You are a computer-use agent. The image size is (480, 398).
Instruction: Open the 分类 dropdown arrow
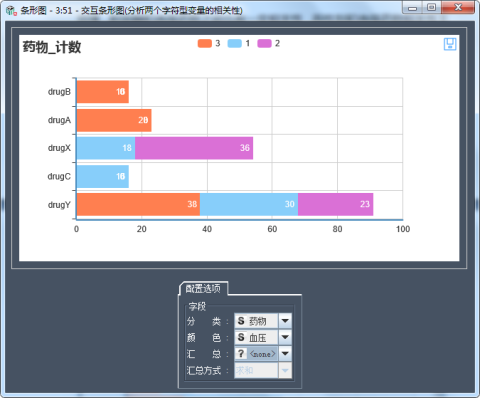(x=285, y=321)
